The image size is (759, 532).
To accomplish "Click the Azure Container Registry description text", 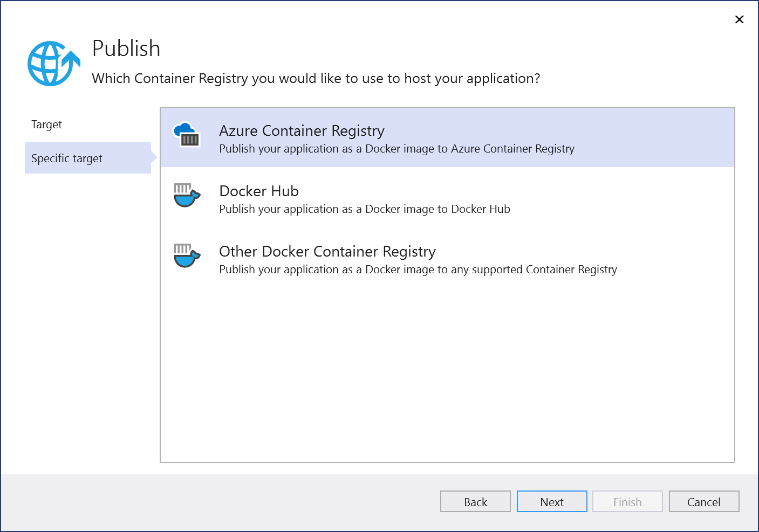I will pos(396,149).
